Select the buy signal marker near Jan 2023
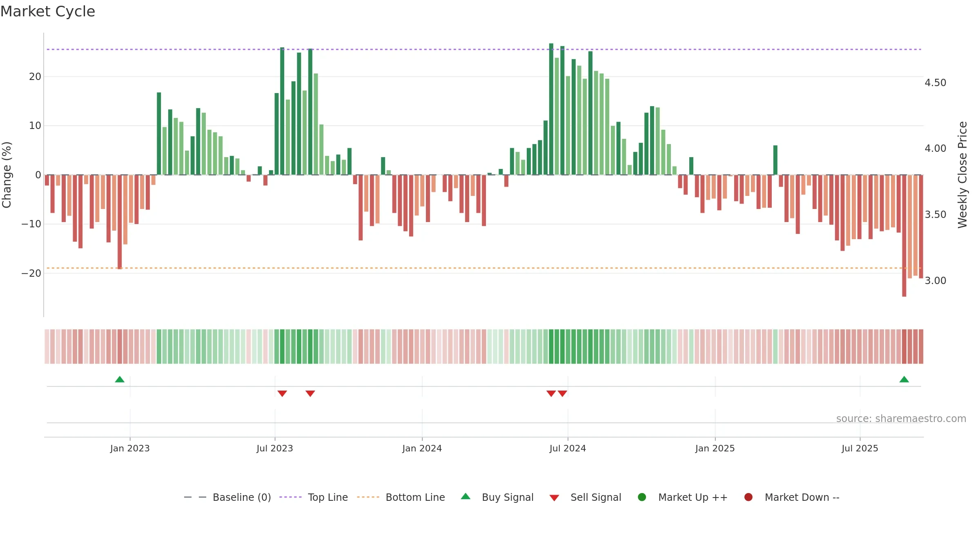The image size is (980, 551). [120, 379]
